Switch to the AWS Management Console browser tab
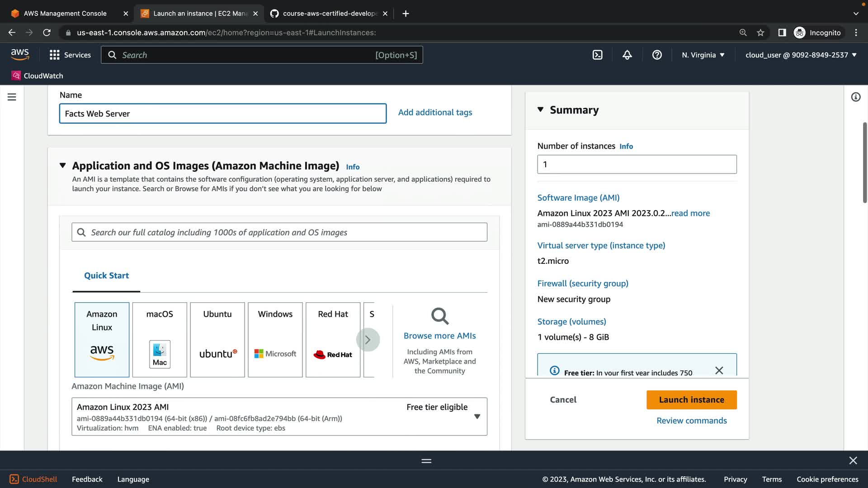The width and height of the screenshot is (868, 488). pyautogui.click(x=65, y=13)
